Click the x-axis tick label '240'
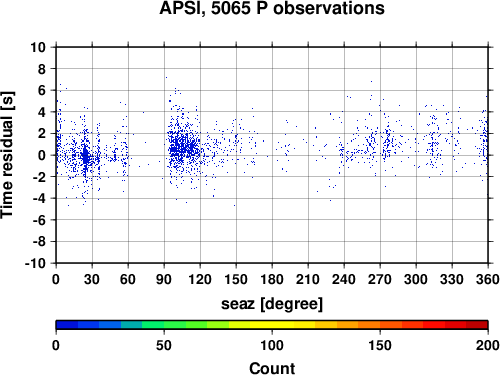This screenshot has width=500, height=375. pos(344,279)
